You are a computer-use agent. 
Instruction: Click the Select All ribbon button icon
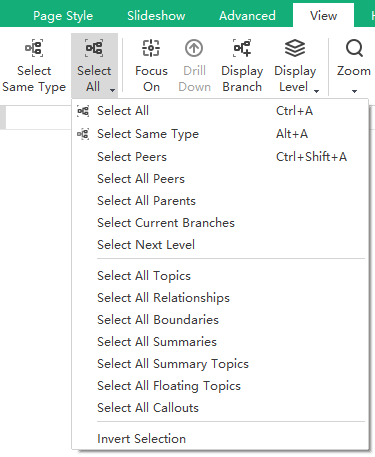(x=94, y=48)
